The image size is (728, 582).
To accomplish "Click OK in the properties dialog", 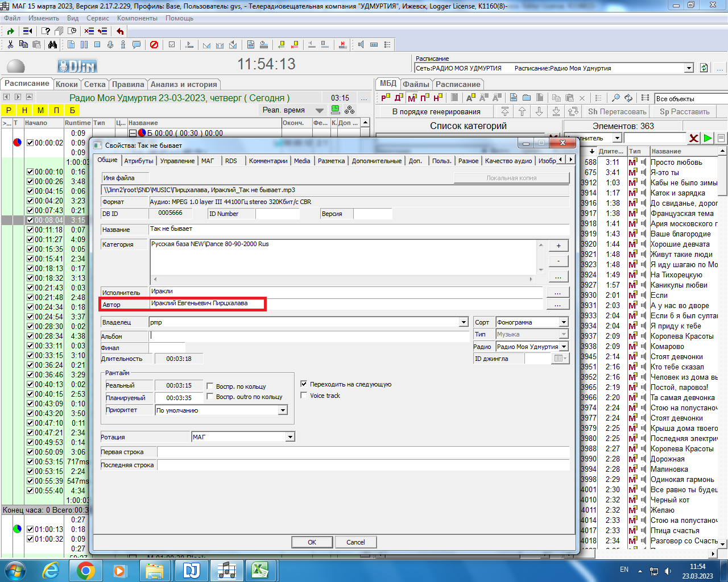I will point(312,542).
